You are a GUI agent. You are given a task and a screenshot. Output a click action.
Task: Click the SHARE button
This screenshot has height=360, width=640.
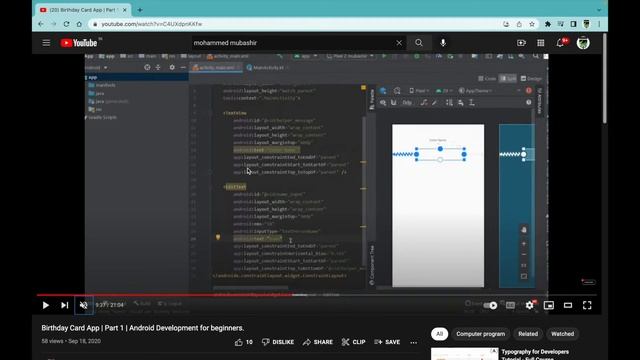click(x=318, y=342)
